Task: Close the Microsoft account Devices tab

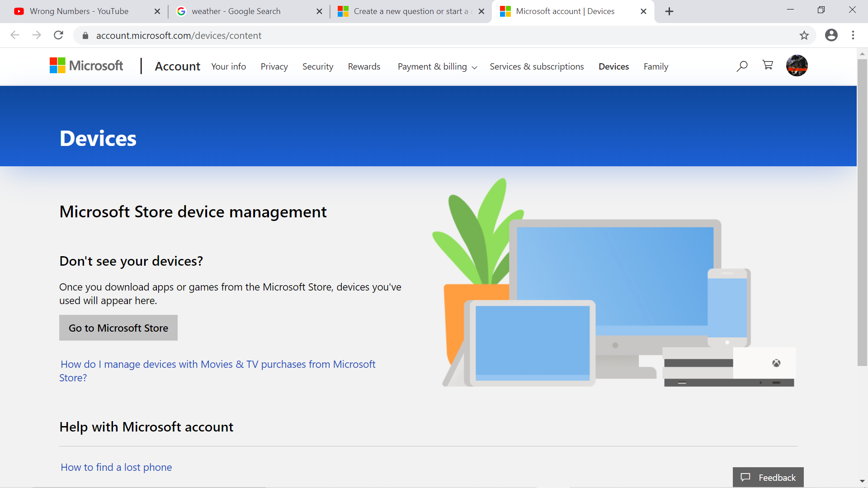Action: point(643,11)
